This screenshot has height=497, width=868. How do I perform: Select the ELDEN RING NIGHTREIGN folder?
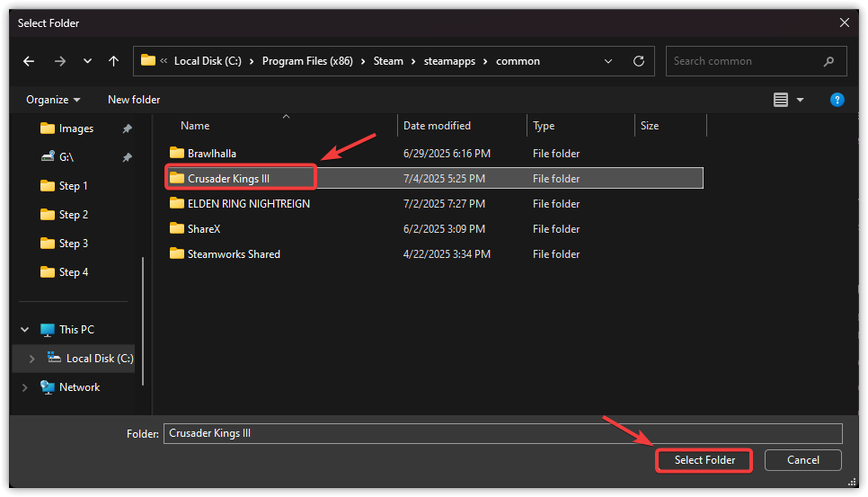click(248, 204)
